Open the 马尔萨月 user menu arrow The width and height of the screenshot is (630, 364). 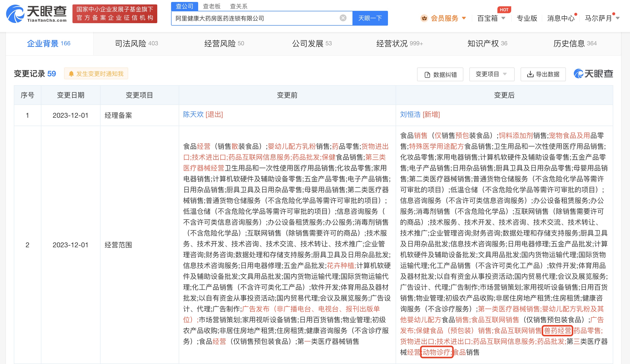point(618,18)
